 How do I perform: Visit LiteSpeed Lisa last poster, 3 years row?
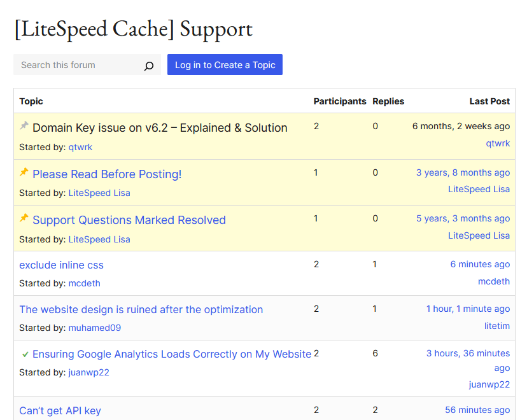click(x=479, y=189)
